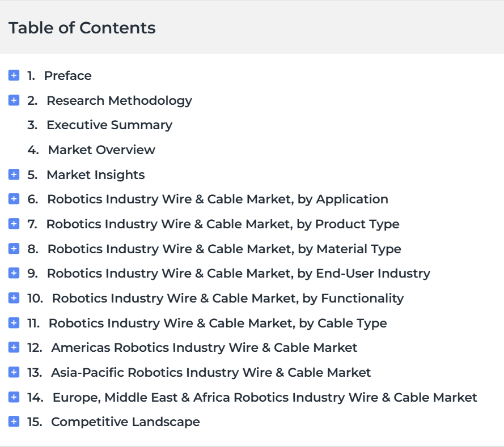Click plus icon beside by Material Type
504x447 pixels.
14,249
